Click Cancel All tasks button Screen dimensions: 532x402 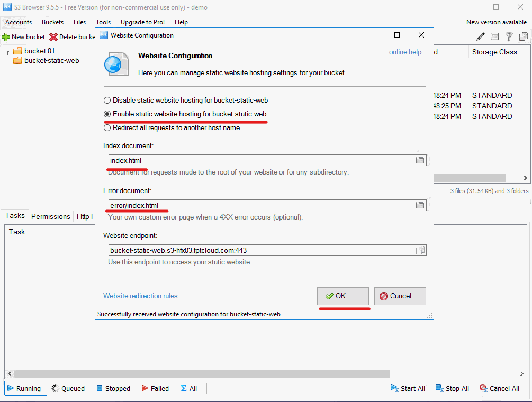click(499, 388)
